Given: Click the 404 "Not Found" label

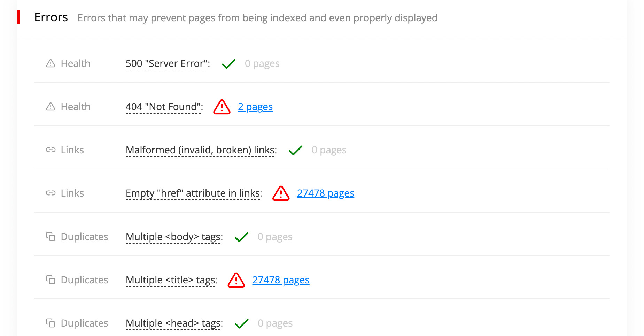Looking at the screenshot, I should pos(163,107).
